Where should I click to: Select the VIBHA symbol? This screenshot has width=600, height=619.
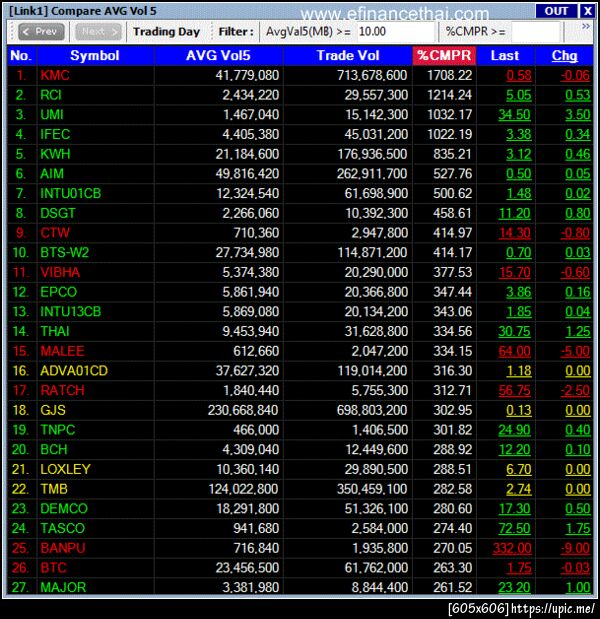pyautogui.click(x=60, y=272)
